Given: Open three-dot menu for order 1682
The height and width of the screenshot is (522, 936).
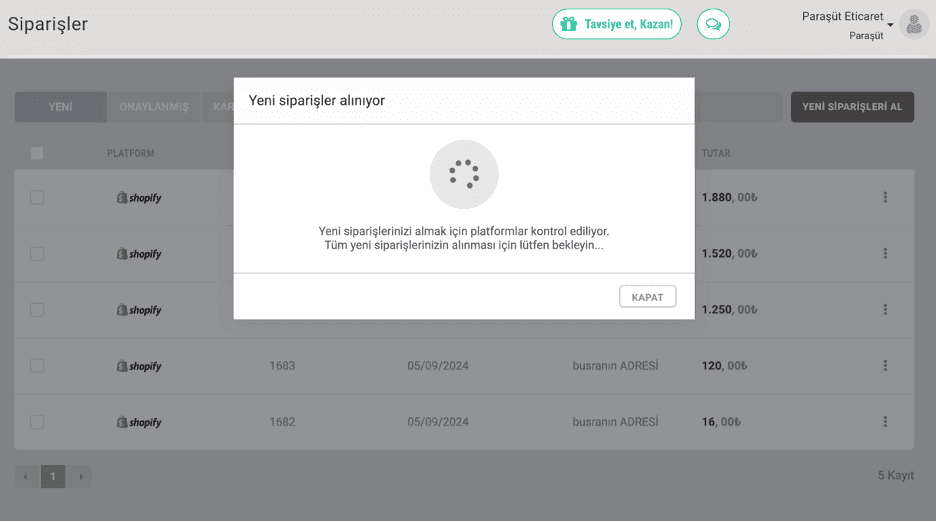Looking at the screenshot, I should click(x=885, y=422).
